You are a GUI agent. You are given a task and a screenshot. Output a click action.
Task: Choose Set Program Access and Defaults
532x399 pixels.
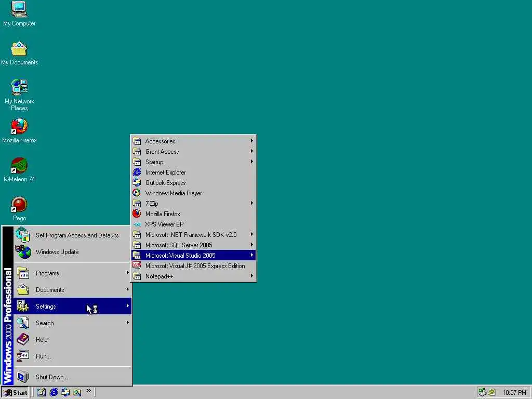pyautogui.click(x=72, y=235)
